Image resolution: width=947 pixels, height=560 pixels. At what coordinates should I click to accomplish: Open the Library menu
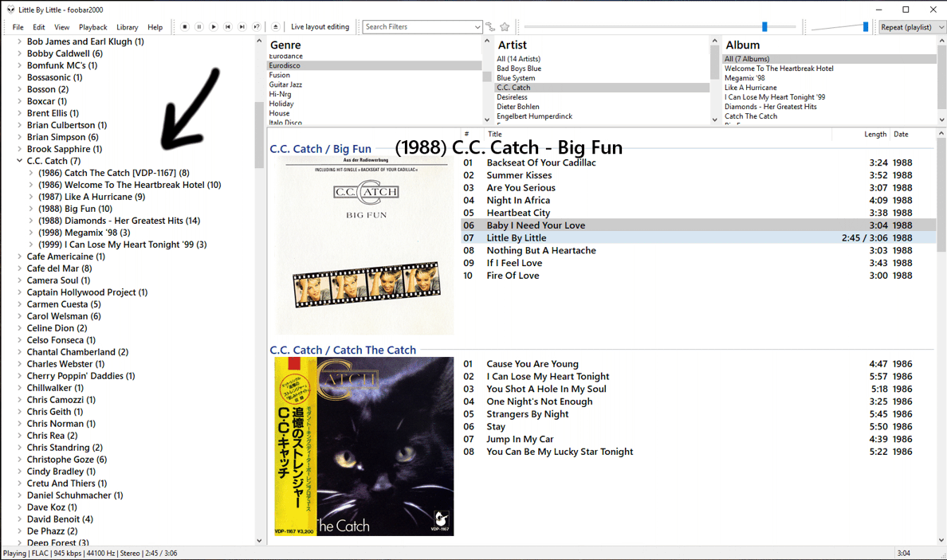(x=128, y=27)
